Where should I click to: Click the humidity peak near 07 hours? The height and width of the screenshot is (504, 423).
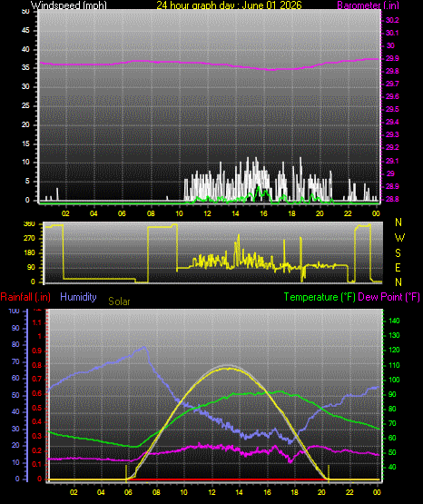pyautogui.click(x=144, y=347)
